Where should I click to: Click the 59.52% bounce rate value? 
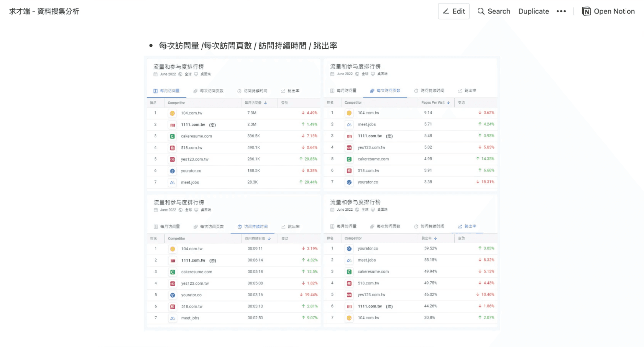(x=431, y=248)
